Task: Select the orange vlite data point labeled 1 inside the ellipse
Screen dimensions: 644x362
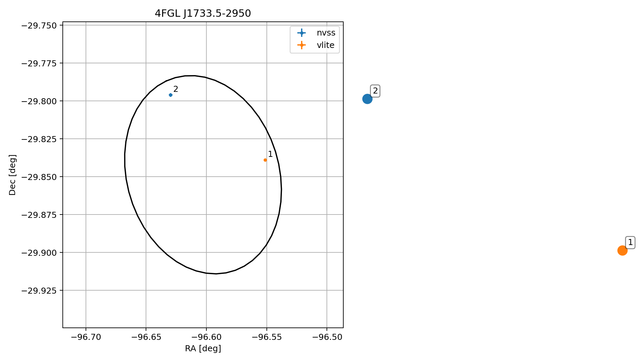Action: click(x=265, y=160)
